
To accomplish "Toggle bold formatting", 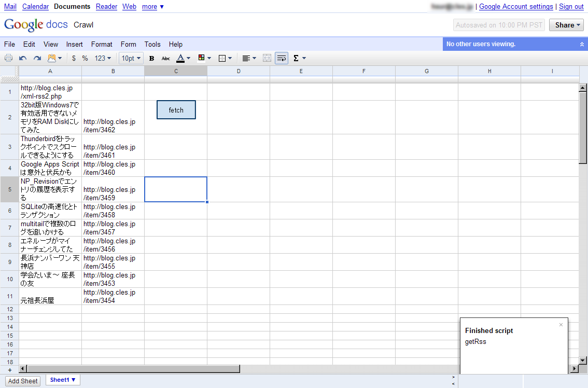I will click(151, 58).
